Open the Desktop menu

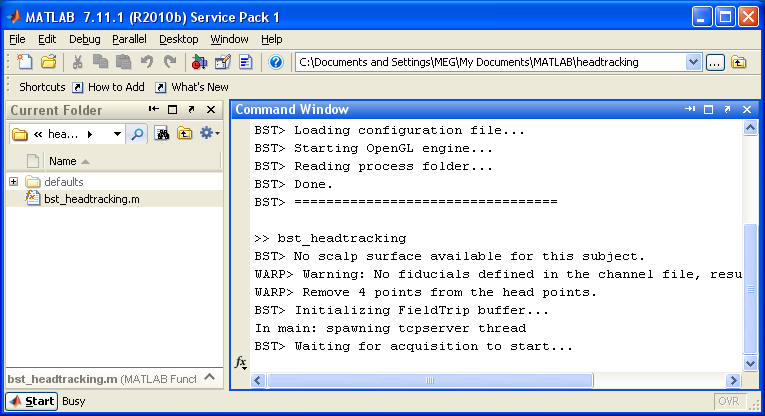point(178,39)
